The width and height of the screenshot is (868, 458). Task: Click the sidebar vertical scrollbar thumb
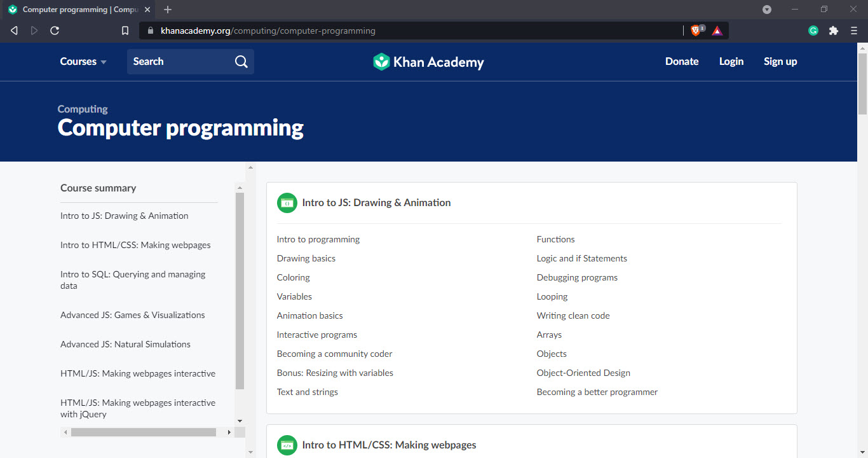pyautogui.click(x=240, y=291)
